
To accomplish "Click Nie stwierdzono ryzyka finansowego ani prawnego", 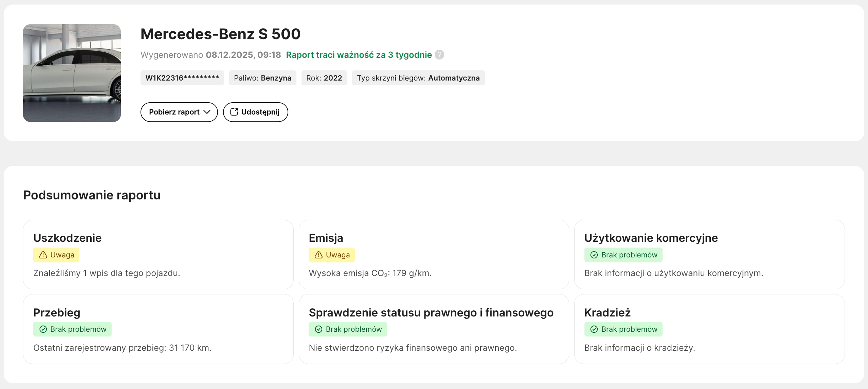I will [413, 348].
